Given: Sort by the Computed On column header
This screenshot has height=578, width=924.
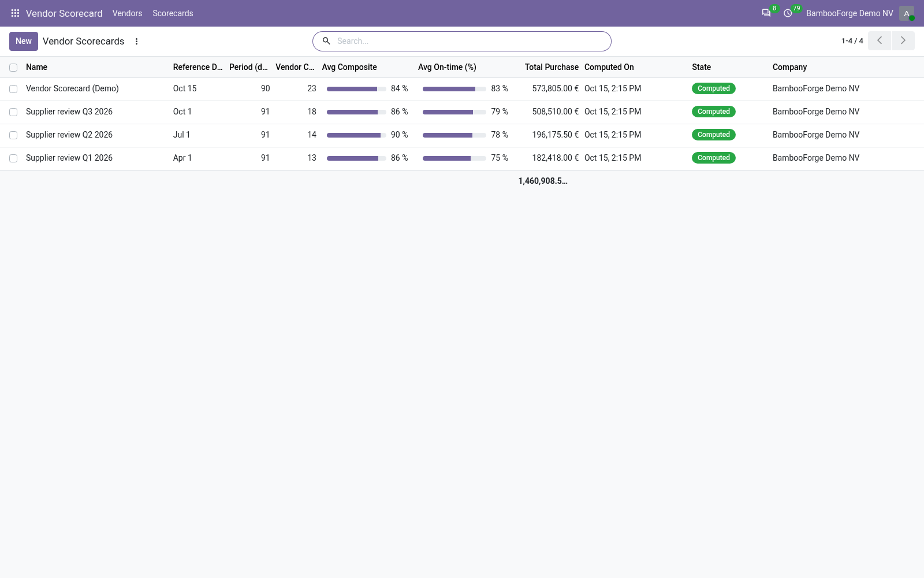Looking at the screenshot, I should (609, 67).
